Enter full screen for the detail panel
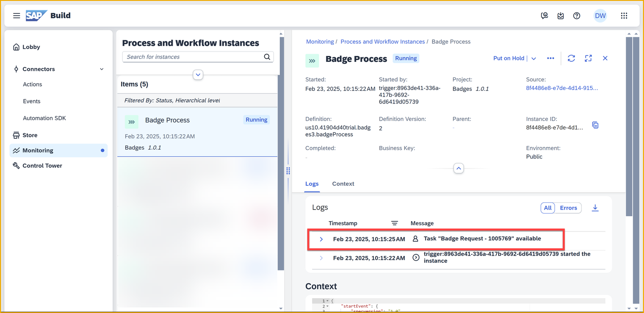This screenshot has width=644, height=313. click(588, 58)
